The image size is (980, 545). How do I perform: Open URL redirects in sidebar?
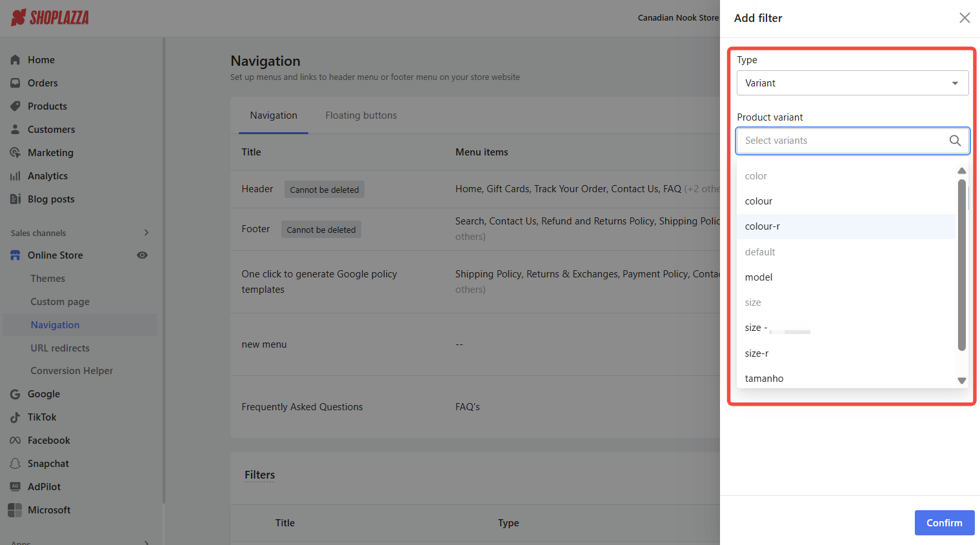[x=60, y=348]
